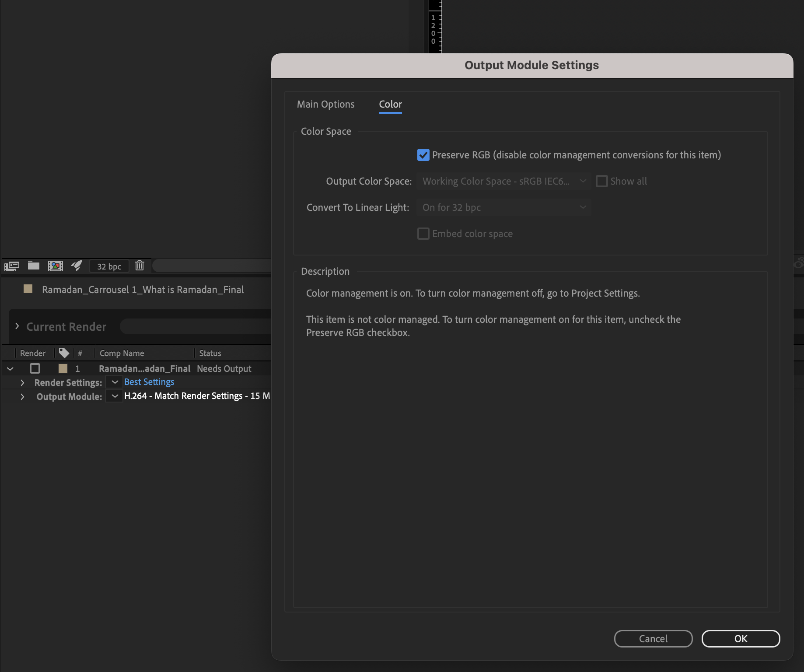Click the tan label color swatch for composition 1

[63, 368]
